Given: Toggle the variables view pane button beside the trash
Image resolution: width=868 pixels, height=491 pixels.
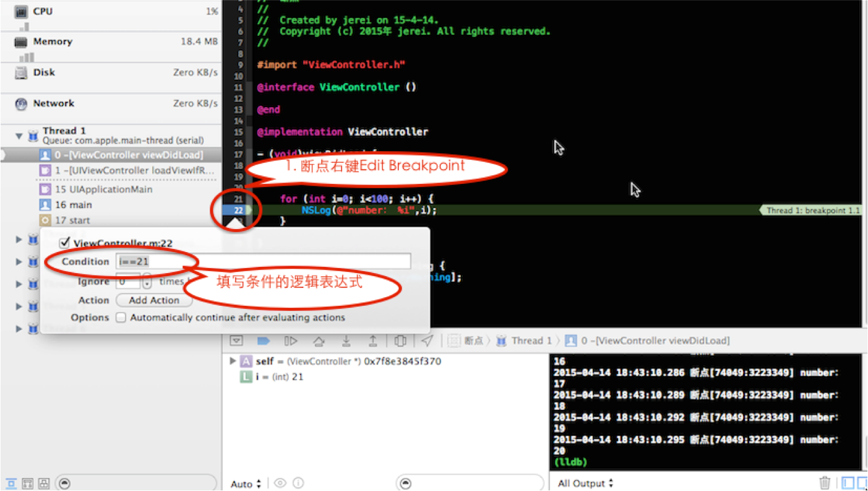Looking at the screenshot, I should click(848, 483).
